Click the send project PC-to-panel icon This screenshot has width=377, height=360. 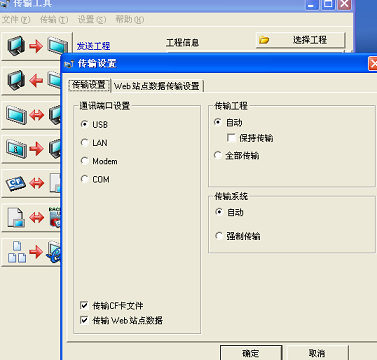pyautogui.click(x=37, y=46)
